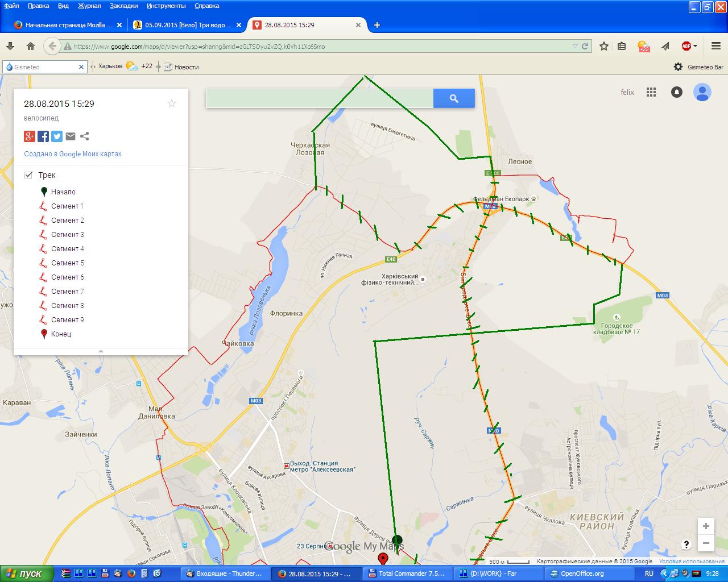Select Сегмент 5 in the track list

click(67, 263)
